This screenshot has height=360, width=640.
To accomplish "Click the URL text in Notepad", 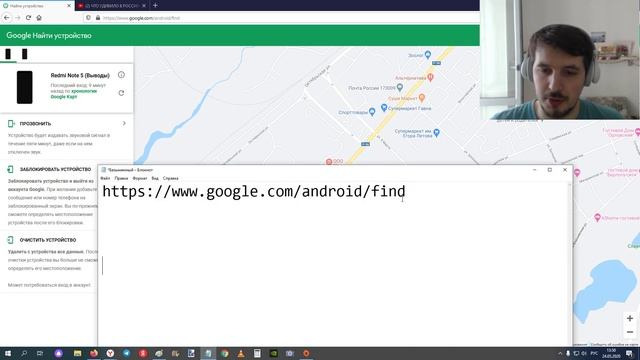I will click(253, 191).
